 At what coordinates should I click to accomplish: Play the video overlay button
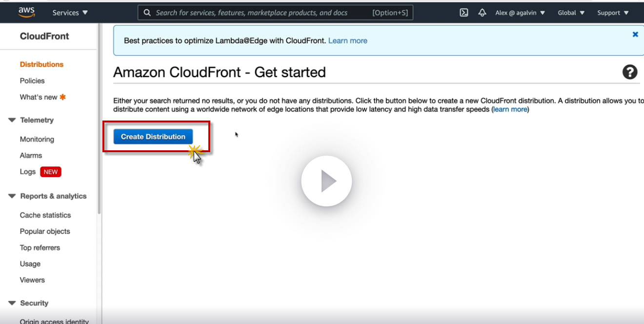[x=326, y=181]
